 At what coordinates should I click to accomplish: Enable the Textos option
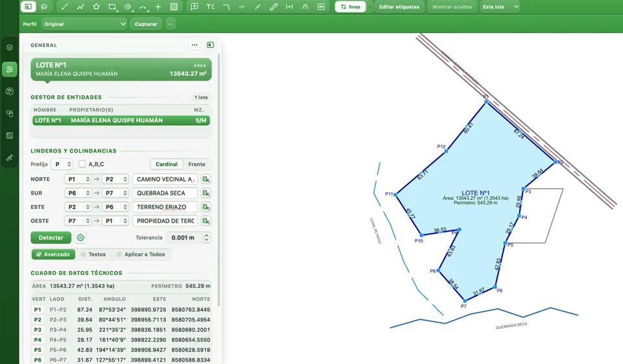click(x=93, y=254)
